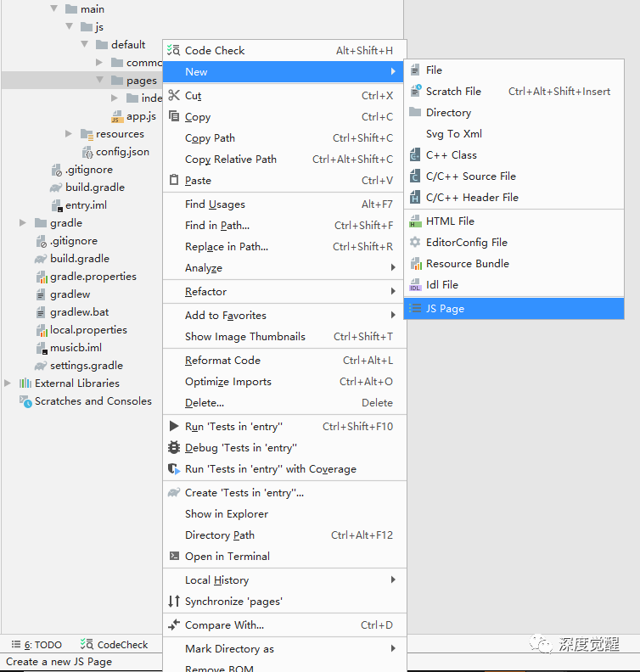Collapse the main folder in tree
This screenshot has width=640, height=672.
coord(53,8)
